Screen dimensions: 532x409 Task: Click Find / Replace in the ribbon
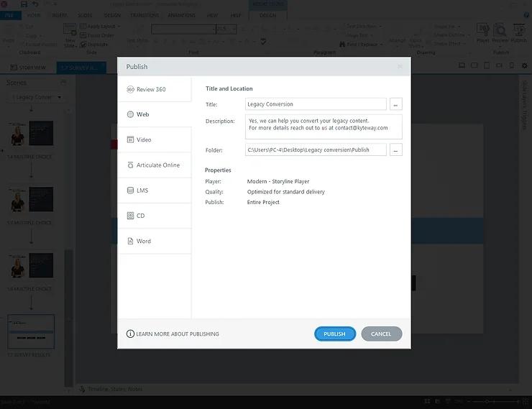361,45
